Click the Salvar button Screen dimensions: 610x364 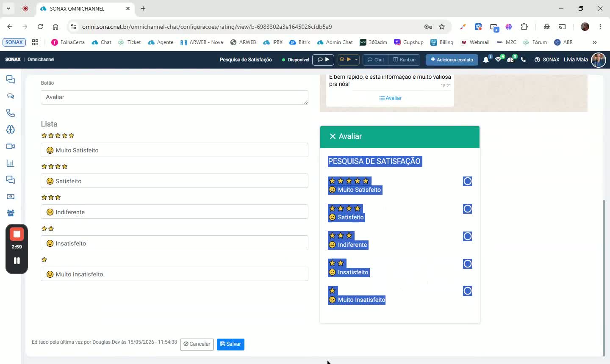(x=230, y=344)
